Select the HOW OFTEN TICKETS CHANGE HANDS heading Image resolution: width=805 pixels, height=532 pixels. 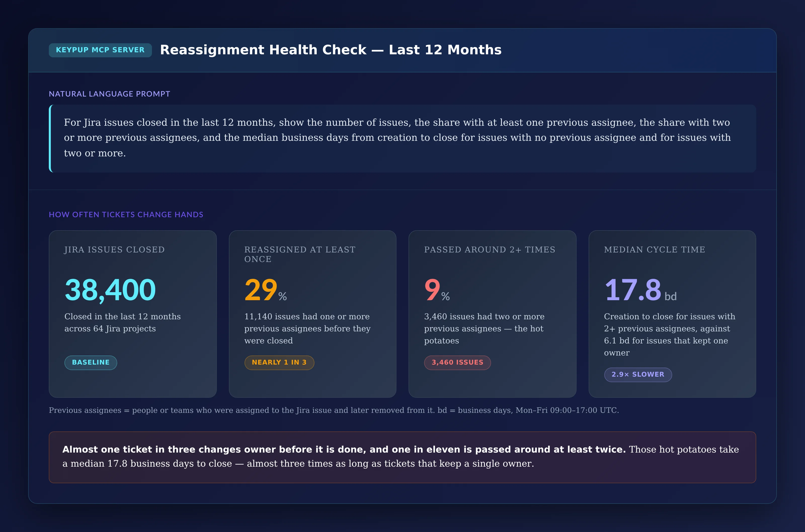click(x=126, y=215)
